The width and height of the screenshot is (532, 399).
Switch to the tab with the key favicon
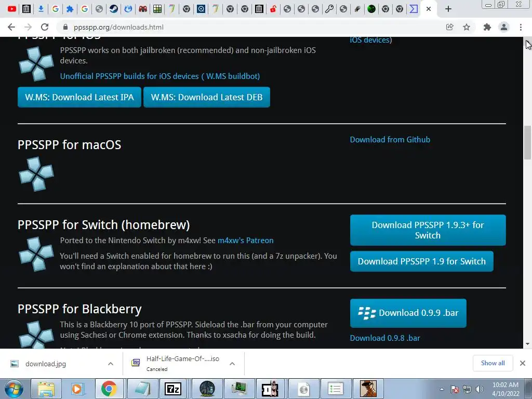(329, 9)
